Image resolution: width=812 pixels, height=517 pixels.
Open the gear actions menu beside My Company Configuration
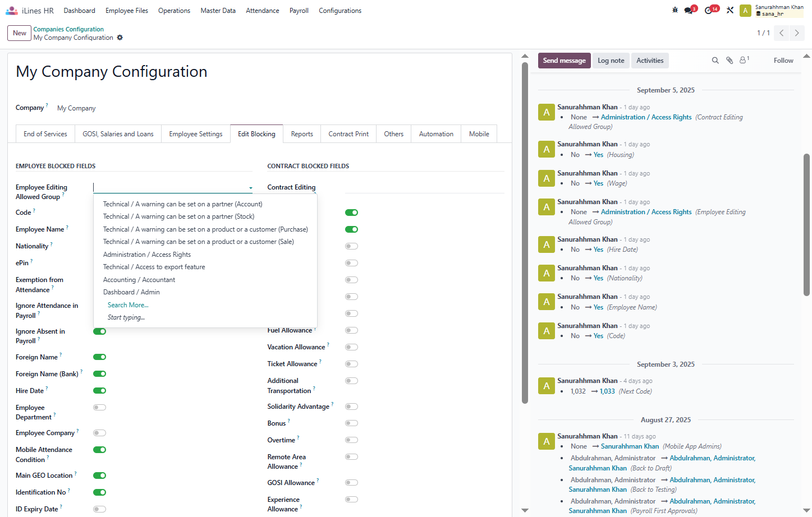point(120,38)
